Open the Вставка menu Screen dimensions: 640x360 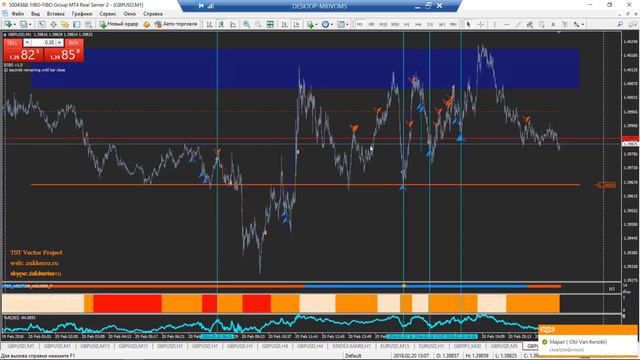(56, 14)
